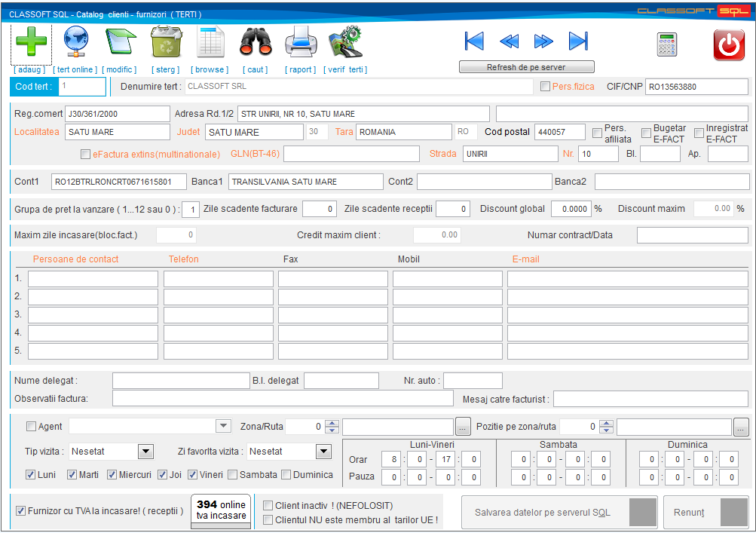Click the verif terti gear icon

coord(345,42)
